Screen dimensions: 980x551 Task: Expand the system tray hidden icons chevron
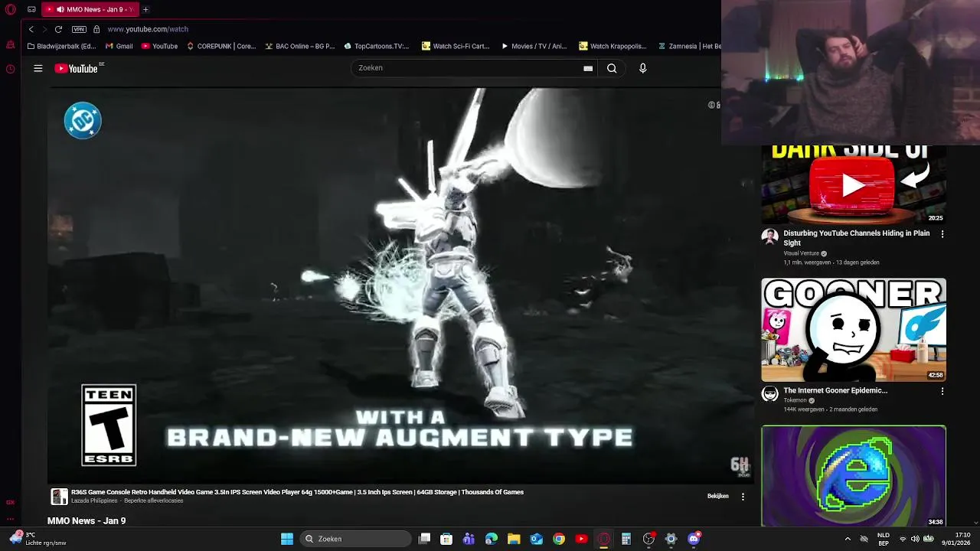click(x=848, y=539)
